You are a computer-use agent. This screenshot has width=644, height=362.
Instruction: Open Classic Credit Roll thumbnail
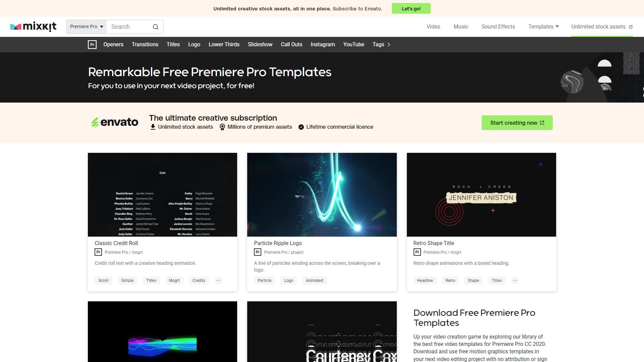[x=162, y=195]
